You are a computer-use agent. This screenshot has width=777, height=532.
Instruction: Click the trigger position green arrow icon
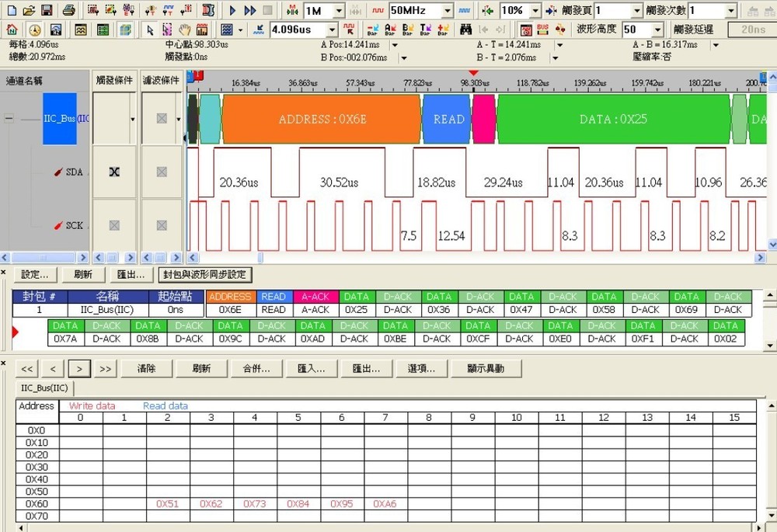click(x=488, y=10)
